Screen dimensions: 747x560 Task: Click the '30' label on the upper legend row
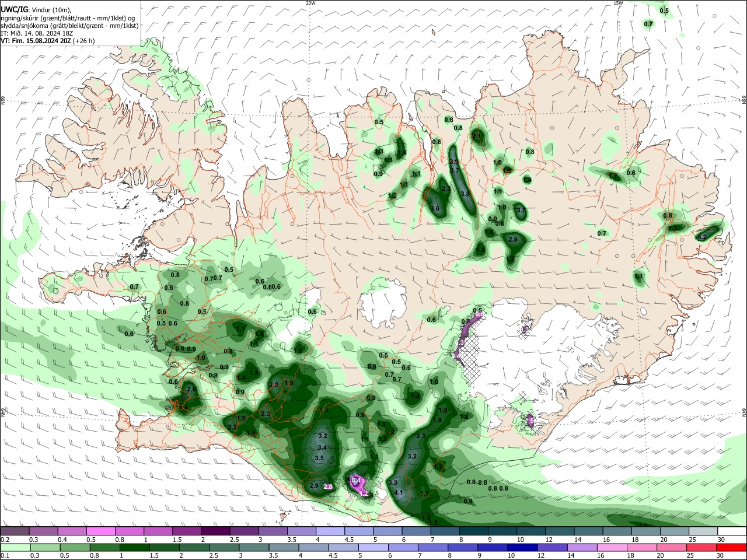tap(721, 540)
